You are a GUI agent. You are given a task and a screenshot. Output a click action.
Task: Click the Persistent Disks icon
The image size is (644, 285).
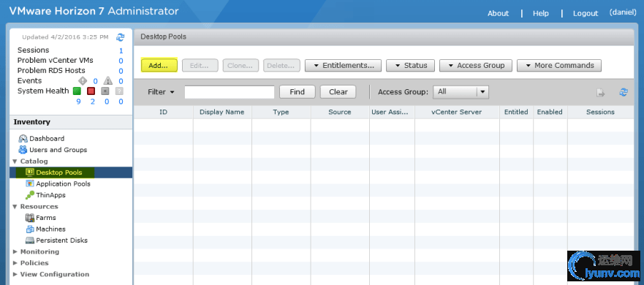(30, 240)
